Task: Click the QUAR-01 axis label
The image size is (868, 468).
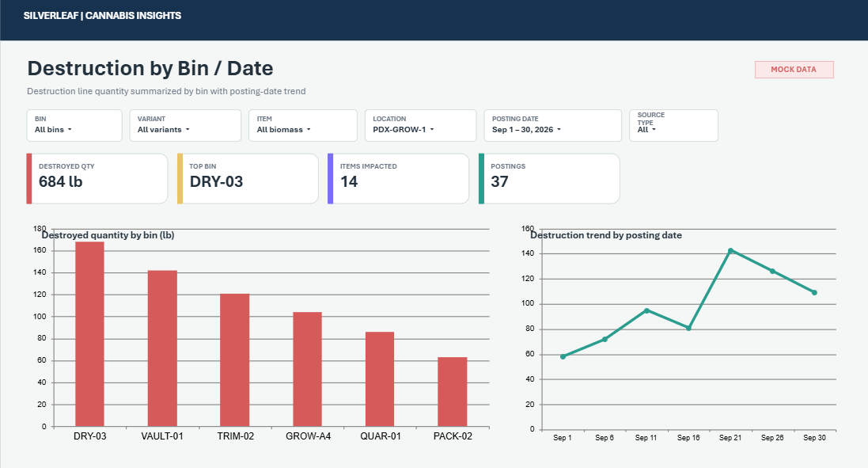Action: click(381, 436)
